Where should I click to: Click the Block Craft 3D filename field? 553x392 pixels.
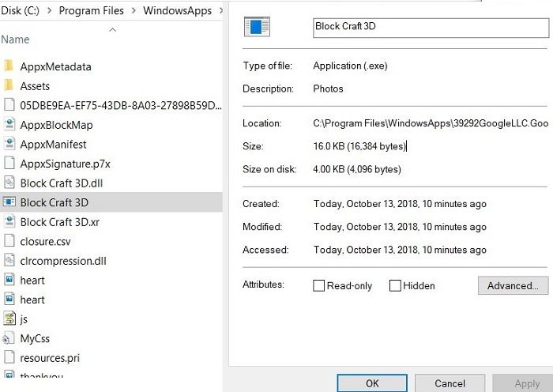coord(431,27)
